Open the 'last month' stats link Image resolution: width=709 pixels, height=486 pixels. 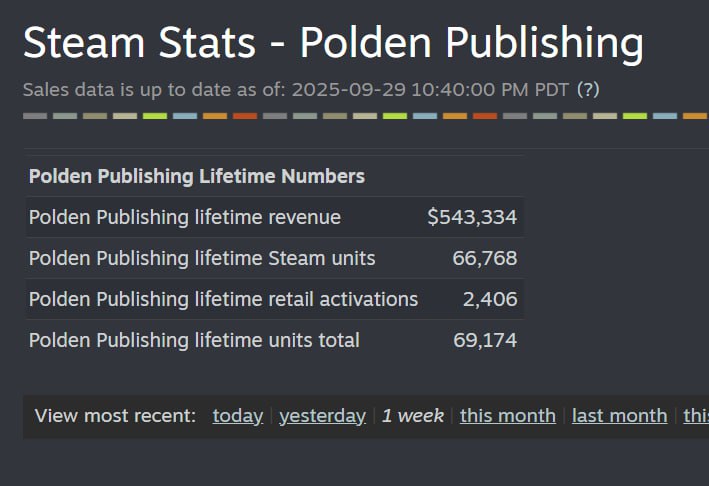[619, 416]
